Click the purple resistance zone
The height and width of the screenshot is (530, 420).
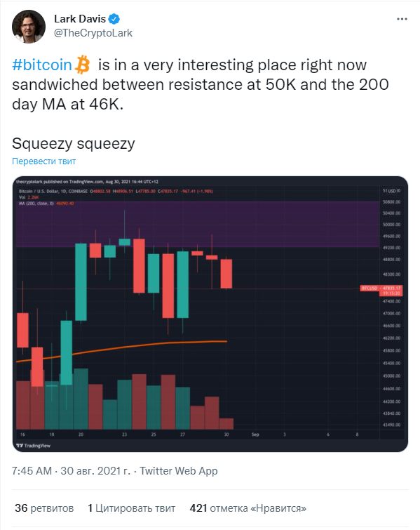tap(198, 224)
